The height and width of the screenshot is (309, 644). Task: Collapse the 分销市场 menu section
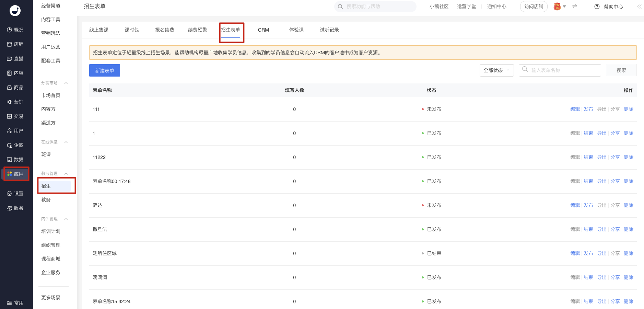pyautogui.click(x=66, y=83)
